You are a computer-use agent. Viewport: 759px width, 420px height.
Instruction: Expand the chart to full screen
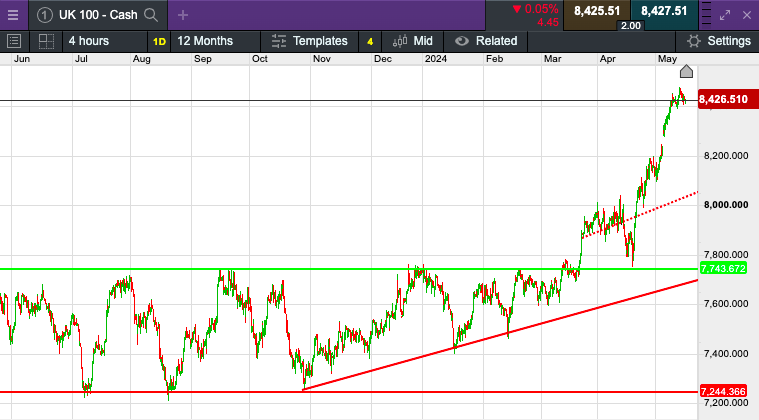[x=725, y=15]
